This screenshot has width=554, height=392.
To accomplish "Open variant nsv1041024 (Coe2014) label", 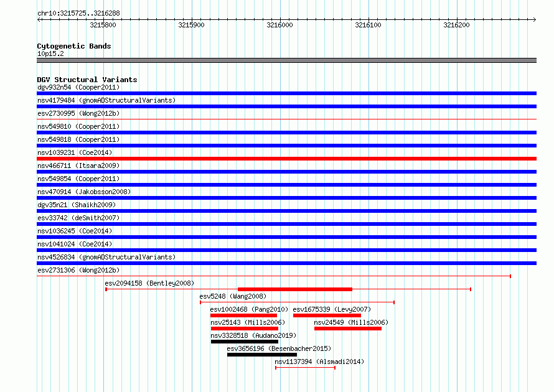I will [75, 244].
